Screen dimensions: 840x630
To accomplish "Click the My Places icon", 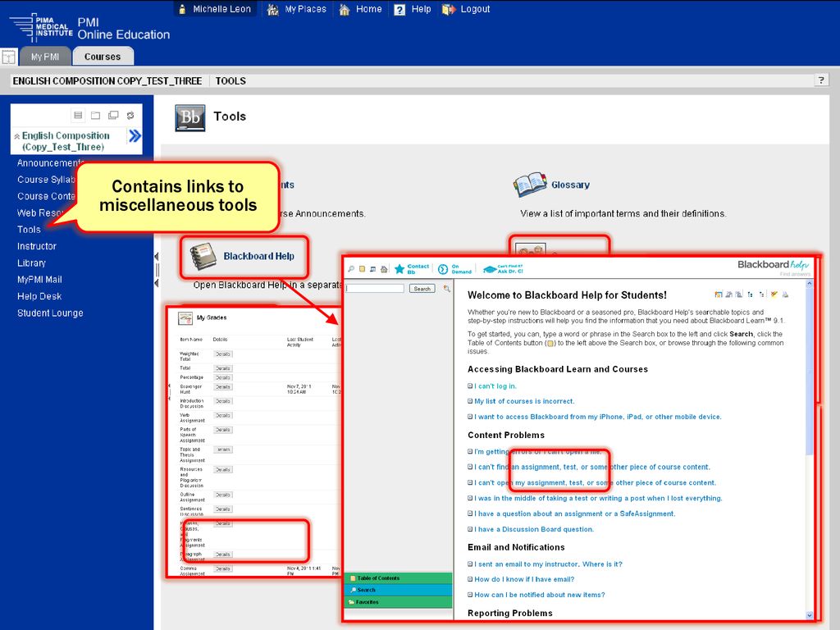I will point(272,9).
